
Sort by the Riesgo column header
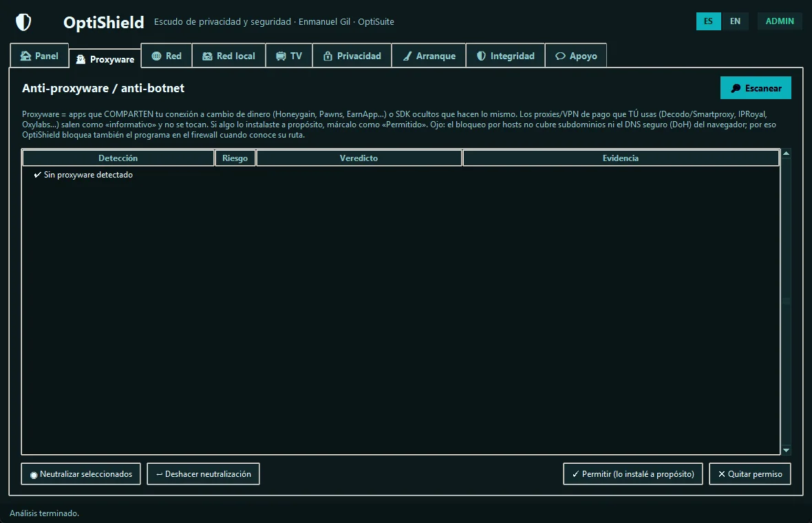pyautogui.click(x=235, y=158)
